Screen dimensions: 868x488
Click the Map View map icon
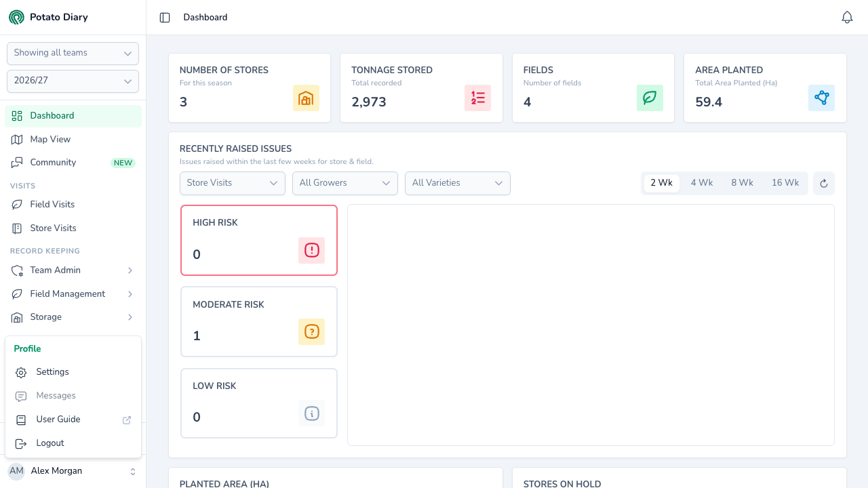[x=17, y=140]
